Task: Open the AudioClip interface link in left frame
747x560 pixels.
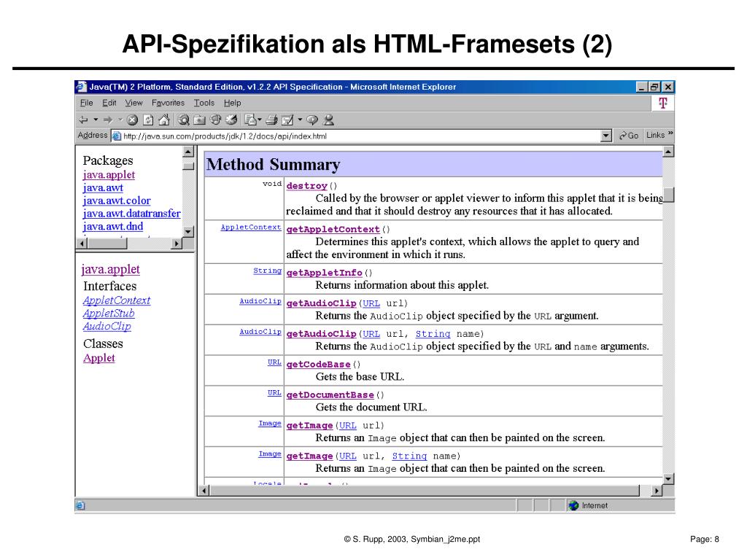Action: [x=107, y=326]
